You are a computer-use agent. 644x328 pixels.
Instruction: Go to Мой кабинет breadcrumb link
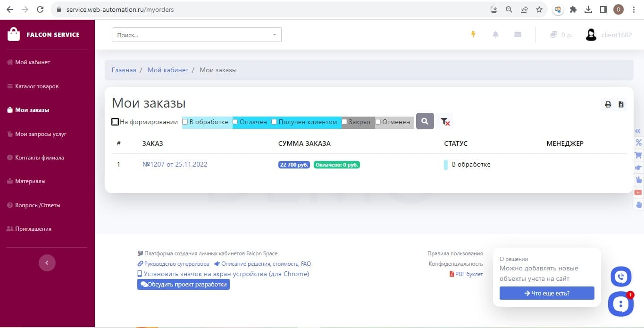click(x=168, y=70)
